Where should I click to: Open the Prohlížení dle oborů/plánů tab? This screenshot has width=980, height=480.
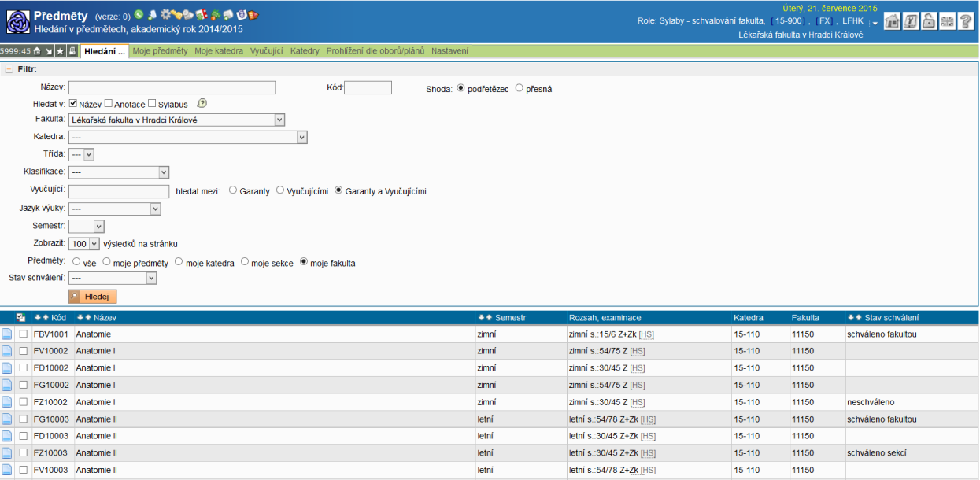375,51
